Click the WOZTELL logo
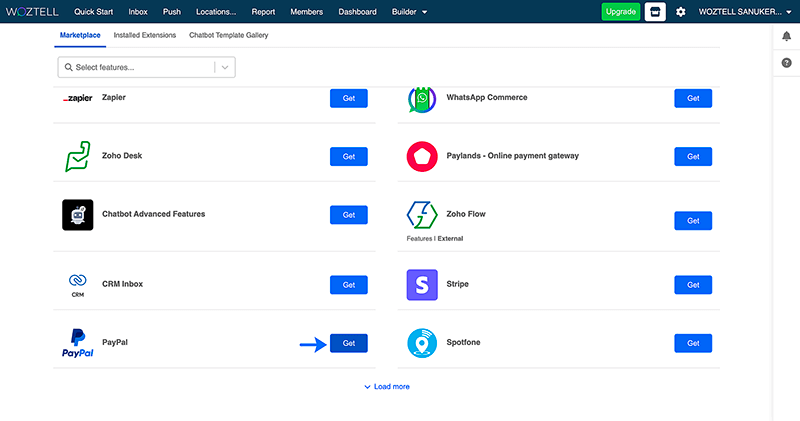 click(32, 11)
